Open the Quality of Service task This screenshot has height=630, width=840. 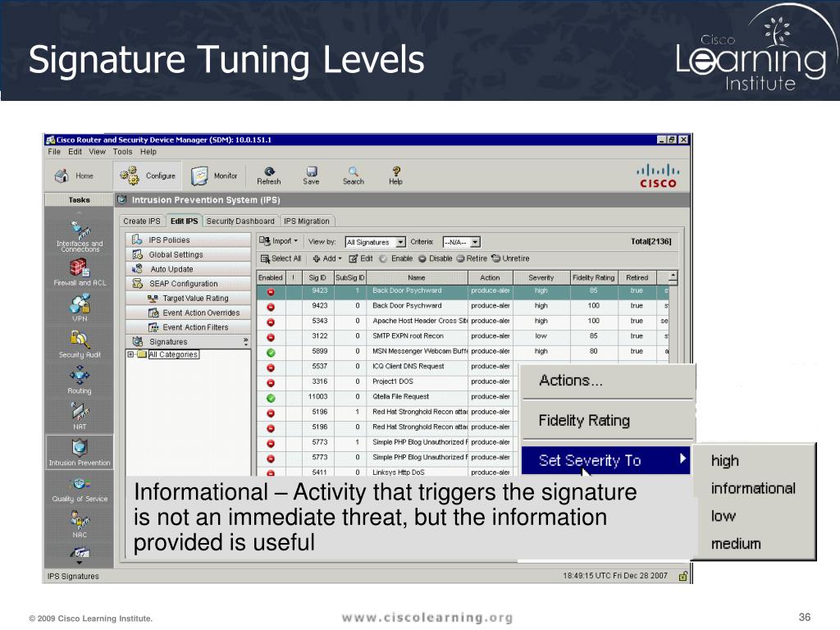tap(80, 490)
